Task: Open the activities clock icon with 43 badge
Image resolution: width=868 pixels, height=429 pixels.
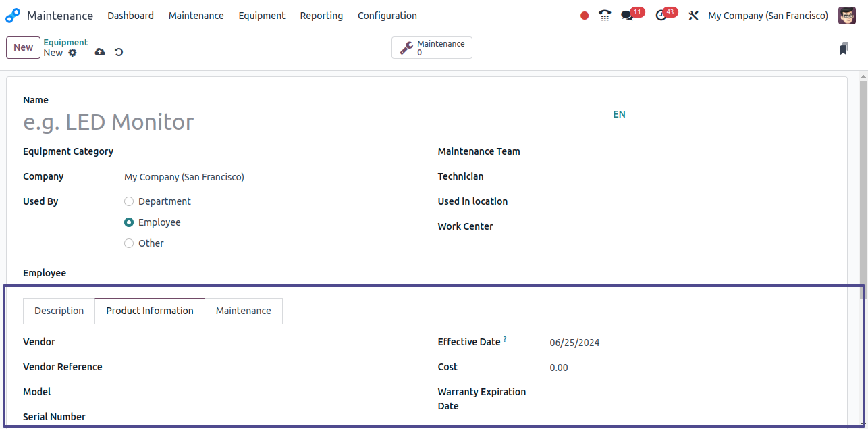Action: tap(666, 14)
